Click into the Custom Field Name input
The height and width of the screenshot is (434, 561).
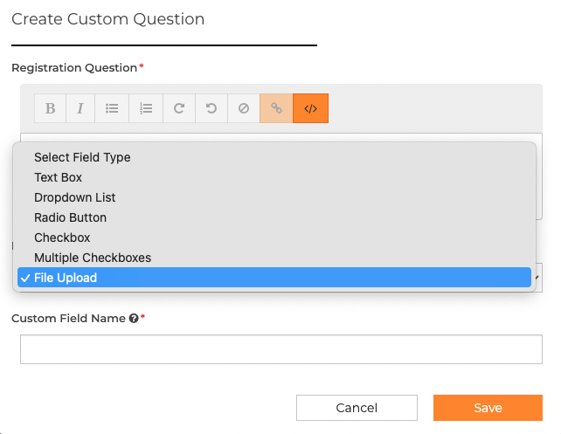coord(281,349)
